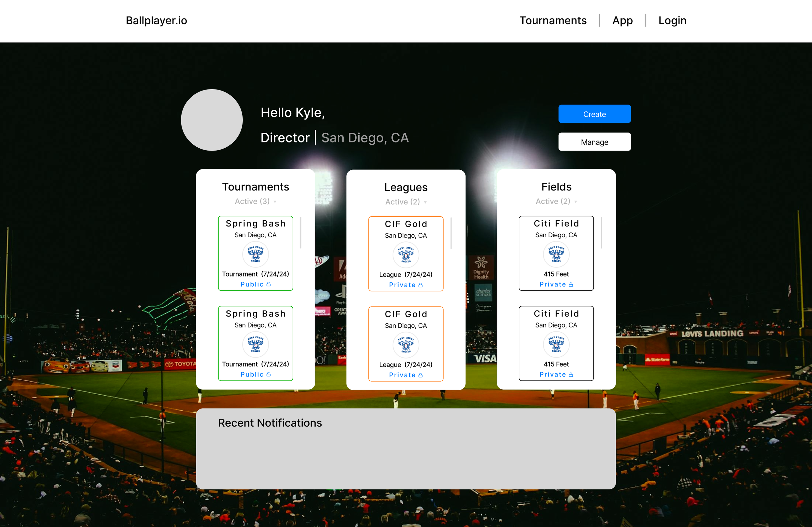Click Eagles logo in first CIF Gold card

(x=406, y=255)
